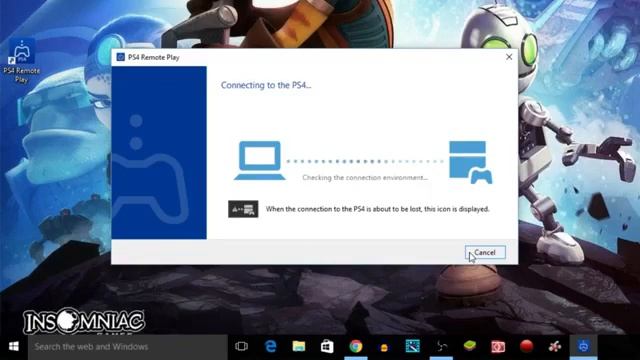Open the teal wand-image taskbar app

[413, 347]
